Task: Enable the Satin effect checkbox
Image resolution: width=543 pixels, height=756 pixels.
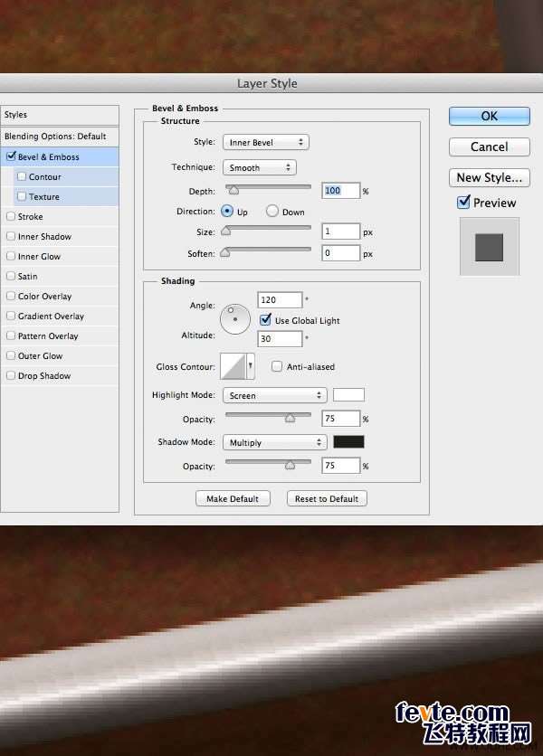Action: [x=11, y=276]
